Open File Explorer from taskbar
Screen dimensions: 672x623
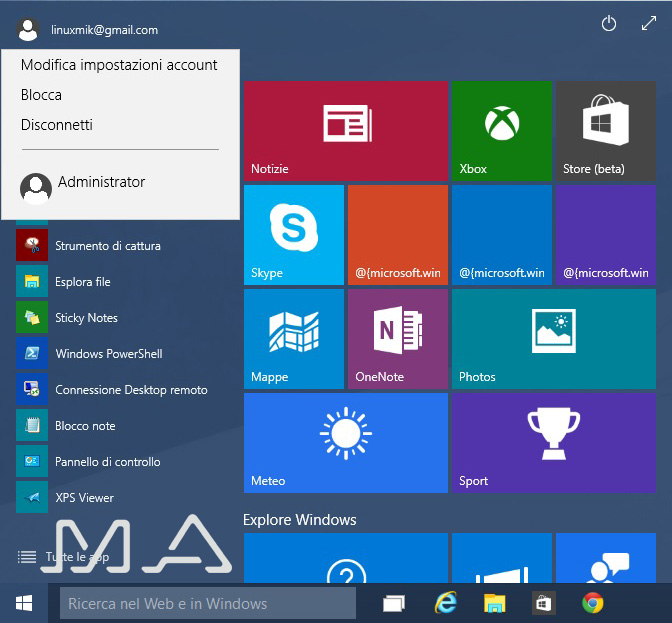[494, 603]
